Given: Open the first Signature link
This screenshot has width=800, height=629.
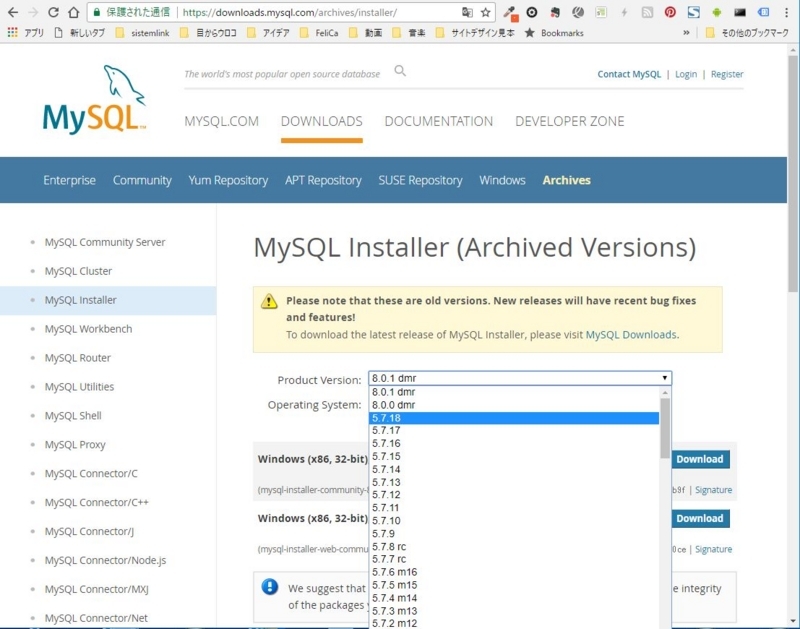Looking at the screenshot, I should point(713,490).
